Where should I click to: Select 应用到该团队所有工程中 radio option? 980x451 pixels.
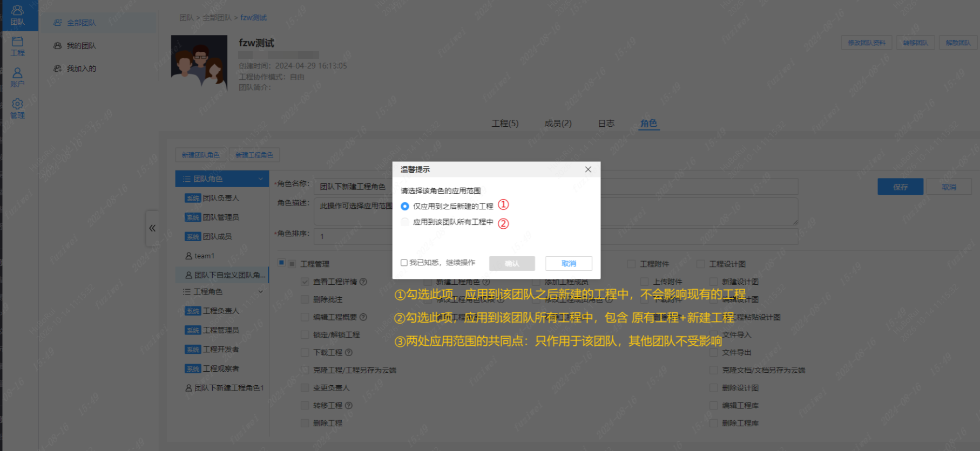[x=405, y=222]
